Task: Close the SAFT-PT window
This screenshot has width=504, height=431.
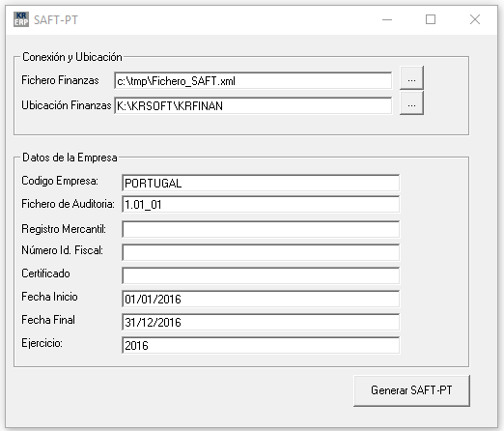Action: click(475, 19)
